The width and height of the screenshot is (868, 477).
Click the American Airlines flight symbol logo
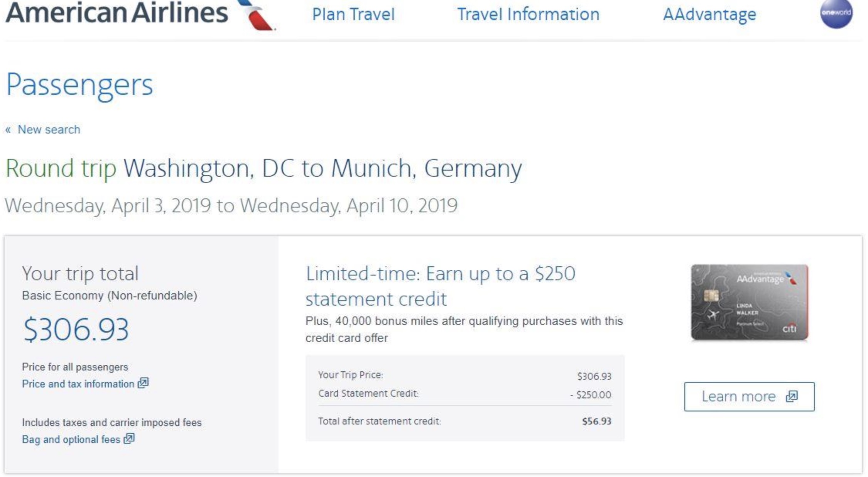coord(257,15)
